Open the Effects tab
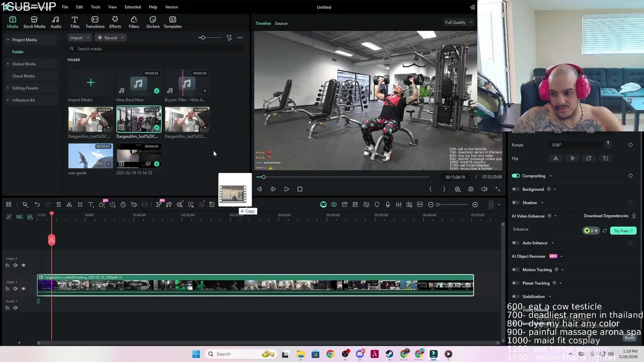644x362 pixels. 115,22
